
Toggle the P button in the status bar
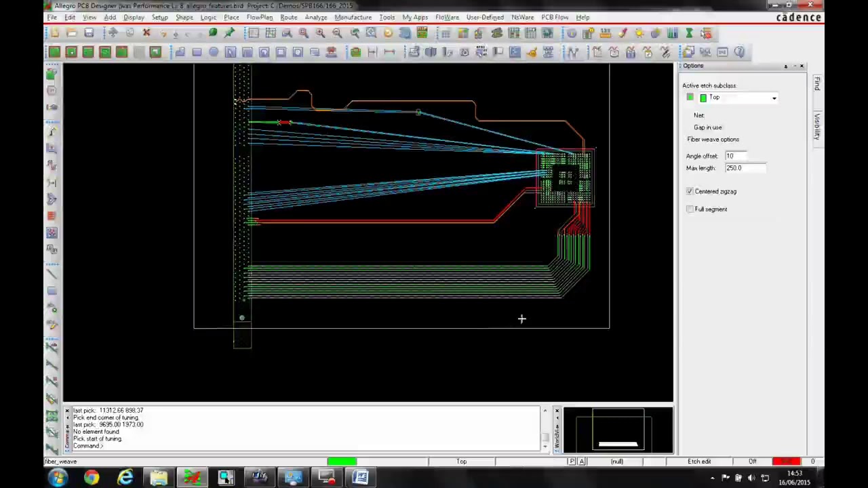coord(572,462)
